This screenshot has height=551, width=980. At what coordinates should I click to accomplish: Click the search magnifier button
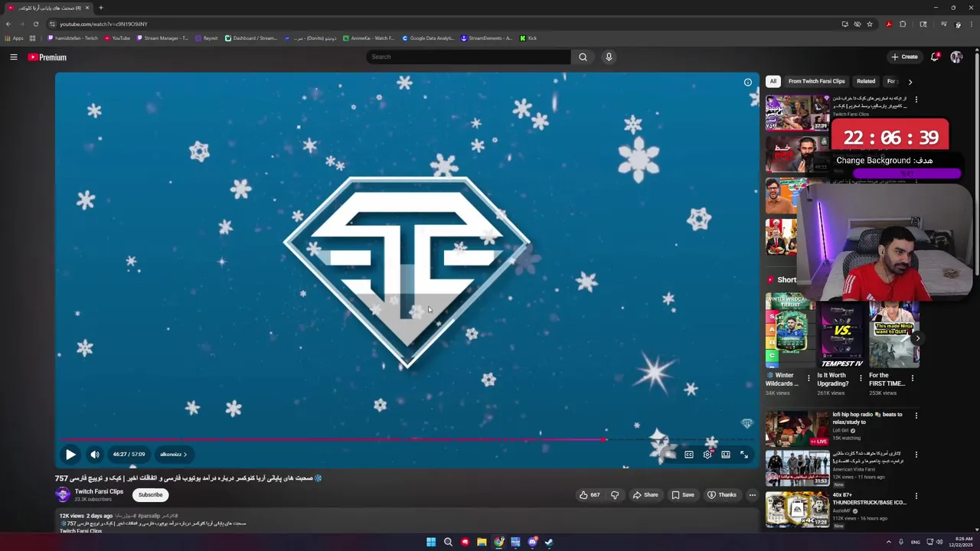point(583,57)
